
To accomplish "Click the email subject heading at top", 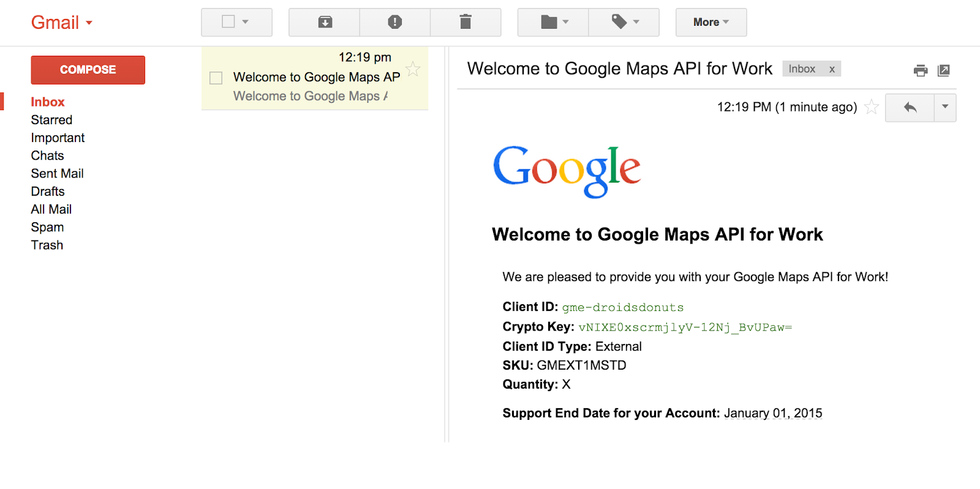I will pos(620,69).
